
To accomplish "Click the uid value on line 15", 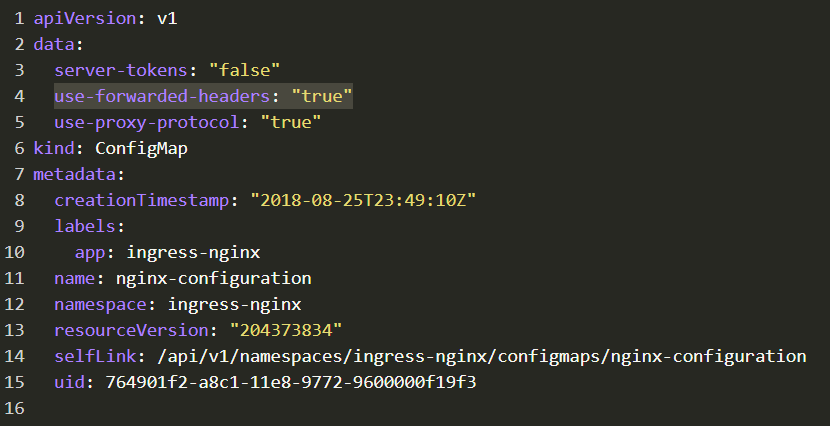I will point(291,382).
